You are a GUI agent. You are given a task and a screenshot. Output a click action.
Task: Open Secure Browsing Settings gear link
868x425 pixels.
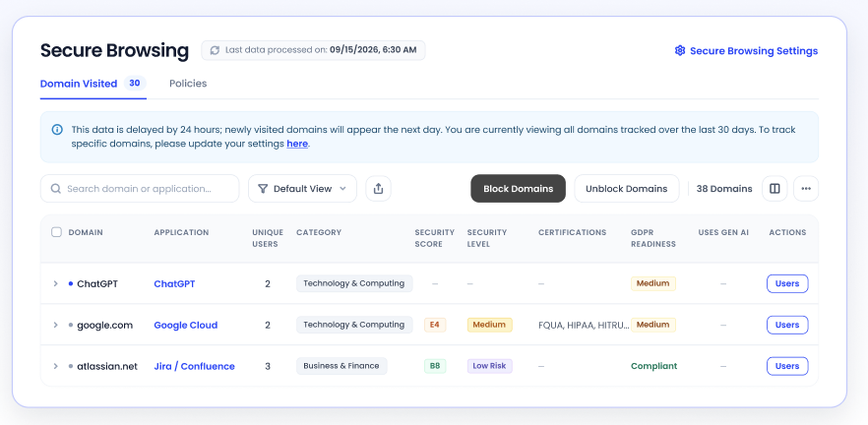click(x=746, y=51)
